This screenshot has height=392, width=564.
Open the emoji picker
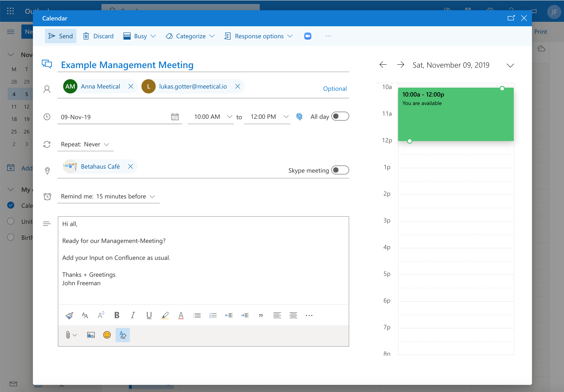pyautogui.click(x=107, y=335)
